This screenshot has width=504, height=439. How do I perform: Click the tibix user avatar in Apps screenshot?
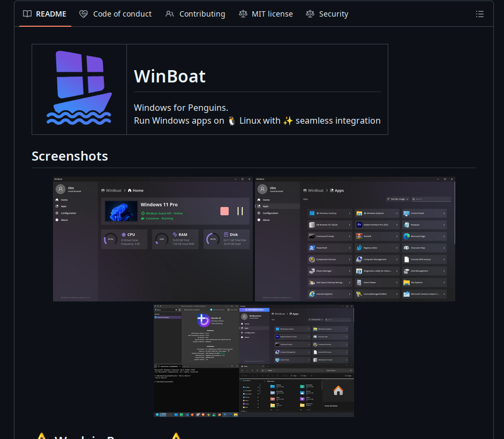tap(262, 190)
